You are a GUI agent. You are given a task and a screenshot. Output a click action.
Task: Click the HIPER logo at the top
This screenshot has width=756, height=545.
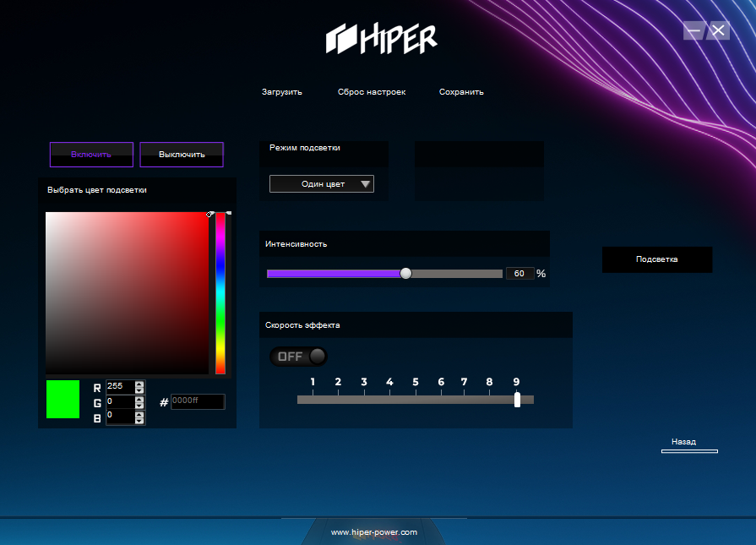tap(381, 39)
